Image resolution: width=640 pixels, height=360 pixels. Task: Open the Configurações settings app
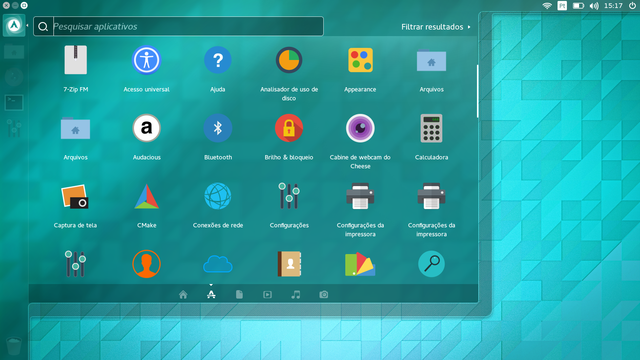click(x=289, y=196)
